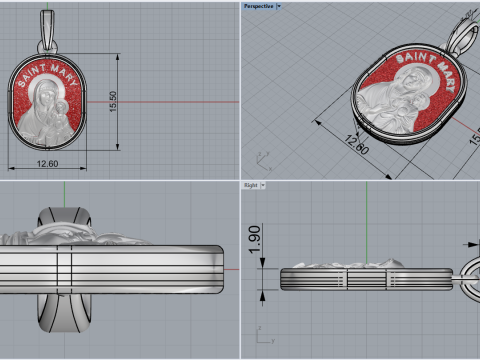
Task: Pick the 12.60 dimension in Perspective view
Action: click(x=356, y=145)
